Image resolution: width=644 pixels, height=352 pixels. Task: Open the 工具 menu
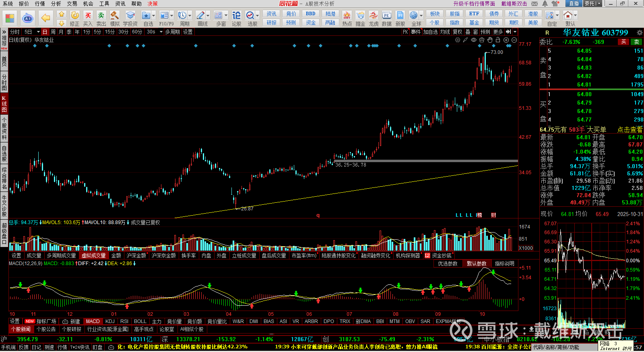coord(104,4)
